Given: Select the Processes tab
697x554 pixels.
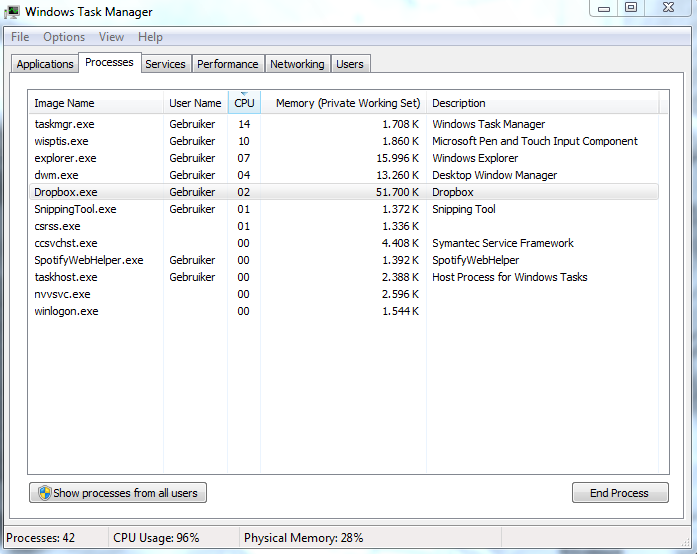Looking at the screenshot, I should click(109, 62).
